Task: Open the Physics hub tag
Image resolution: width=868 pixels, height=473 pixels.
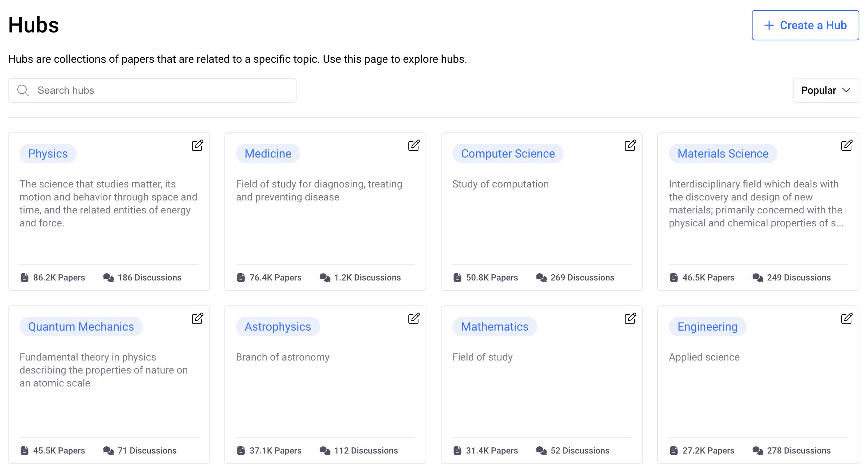Action: click(x=48, y=154)
